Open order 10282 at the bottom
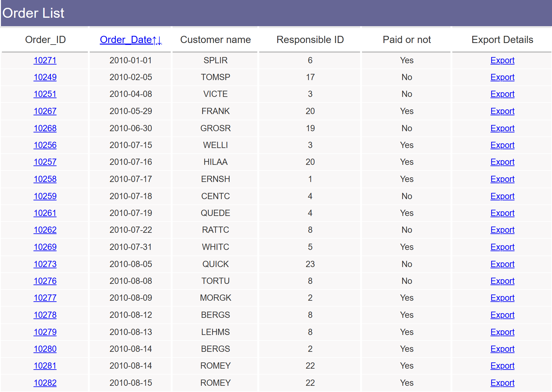Viewport: 552px width, 392px height. [x=45, y=383]
